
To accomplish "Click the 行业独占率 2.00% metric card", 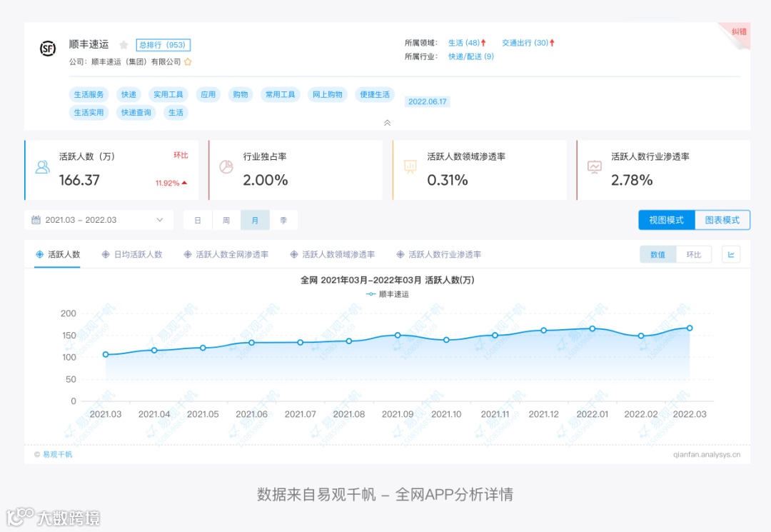I will coord(296,170).
